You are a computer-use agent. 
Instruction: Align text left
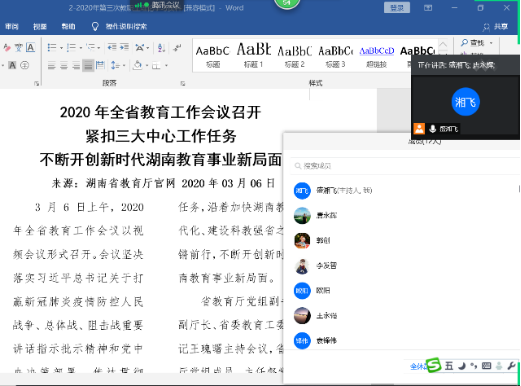point(51,65)
